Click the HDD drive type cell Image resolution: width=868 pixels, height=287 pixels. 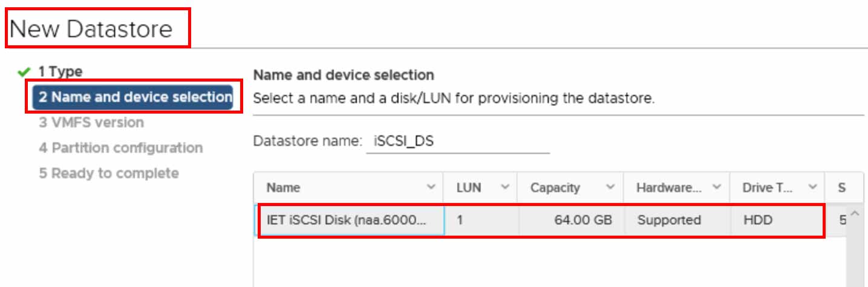pos(758,221)
